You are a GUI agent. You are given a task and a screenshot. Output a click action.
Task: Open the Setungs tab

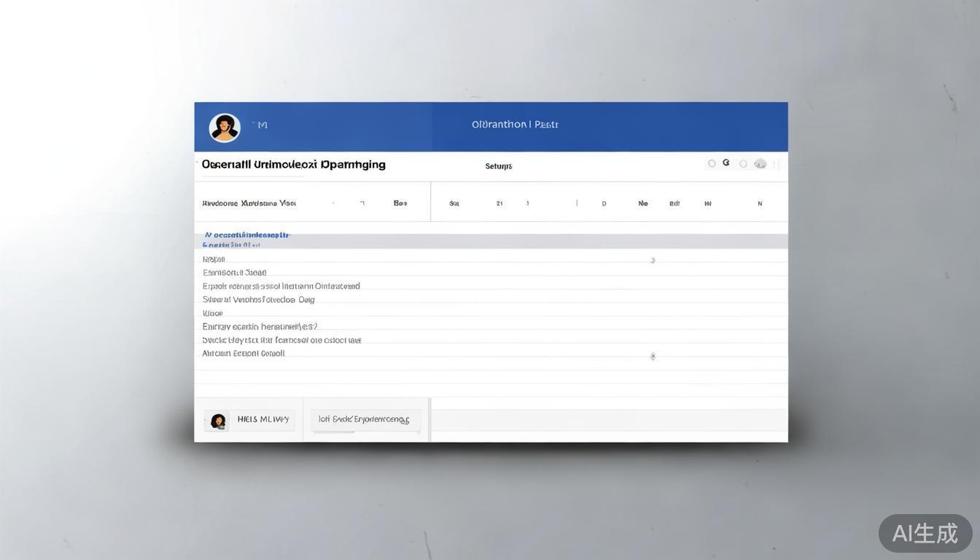(x=499, y=166)
